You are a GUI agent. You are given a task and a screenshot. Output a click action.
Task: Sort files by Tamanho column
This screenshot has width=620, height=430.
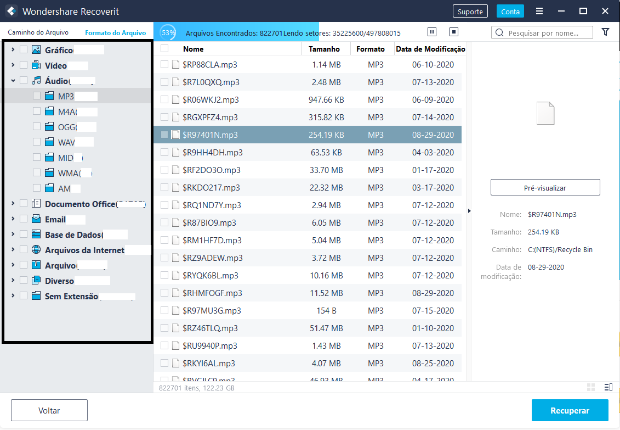(323, 49)
